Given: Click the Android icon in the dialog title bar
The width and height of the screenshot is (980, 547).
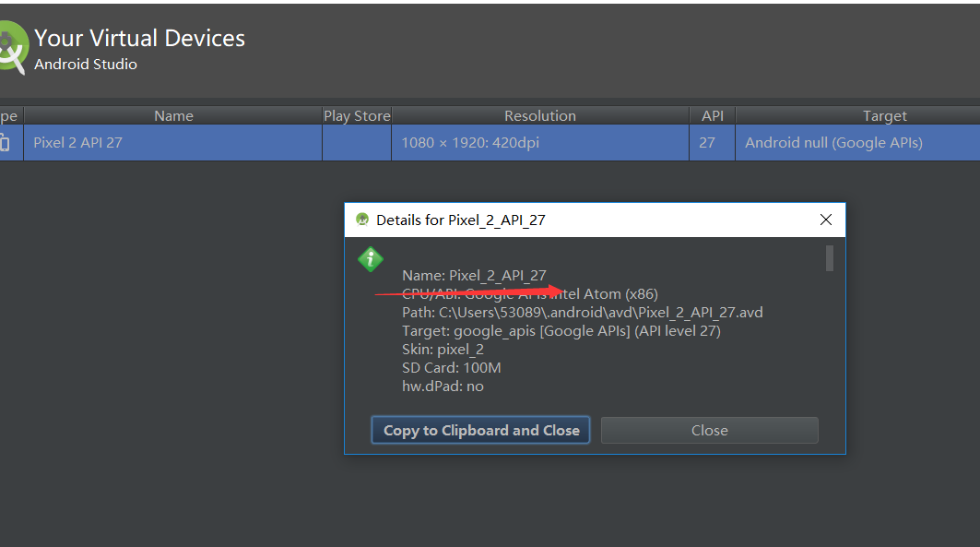Looking at the screenshot, I should [362, 220].
